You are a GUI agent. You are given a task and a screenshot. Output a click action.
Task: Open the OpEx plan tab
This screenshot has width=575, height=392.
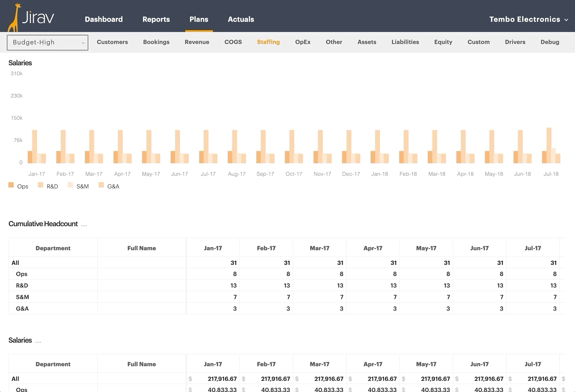point(303,42)
